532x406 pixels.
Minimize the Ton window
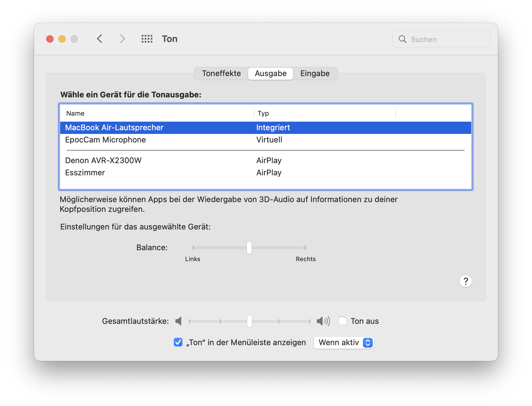(62, 39)
